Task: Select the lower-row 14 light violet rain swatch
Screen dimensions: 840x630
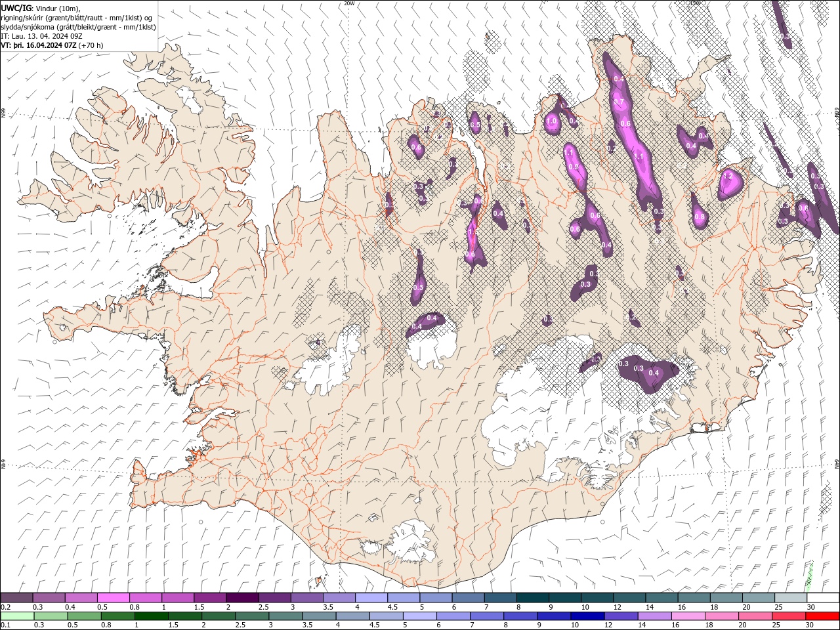Action: point(654,616)
